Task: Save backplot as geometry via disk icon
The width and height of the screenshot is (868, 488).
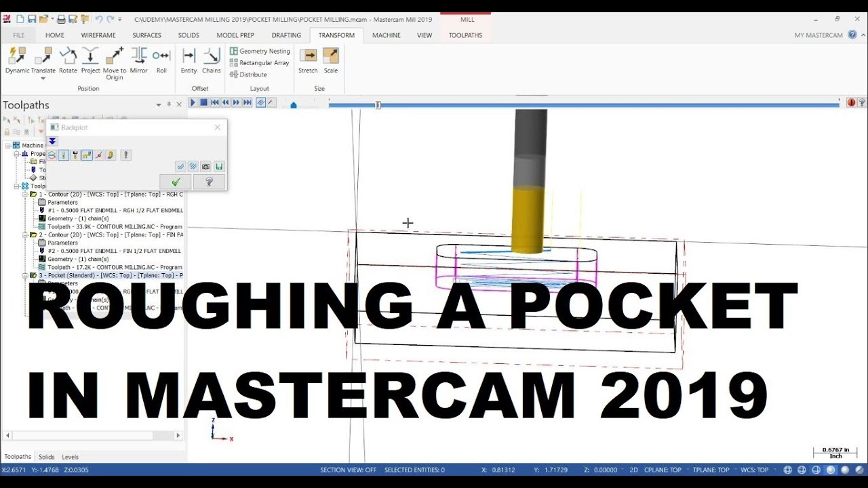Action: [218, 166]
